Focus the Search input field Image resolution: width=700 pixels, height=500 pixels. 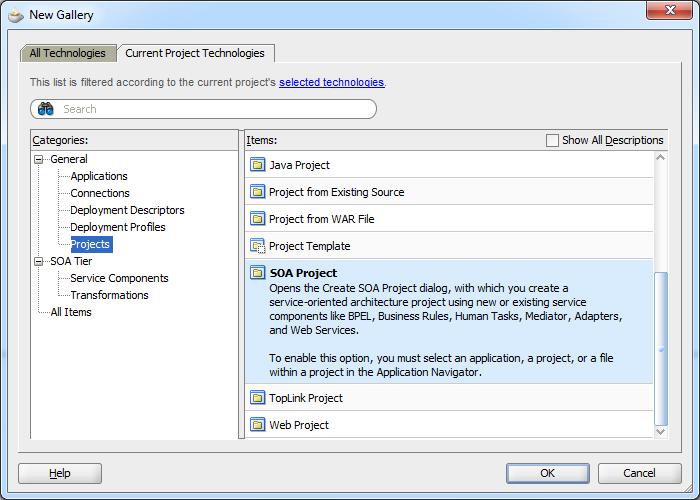(203, 109)
